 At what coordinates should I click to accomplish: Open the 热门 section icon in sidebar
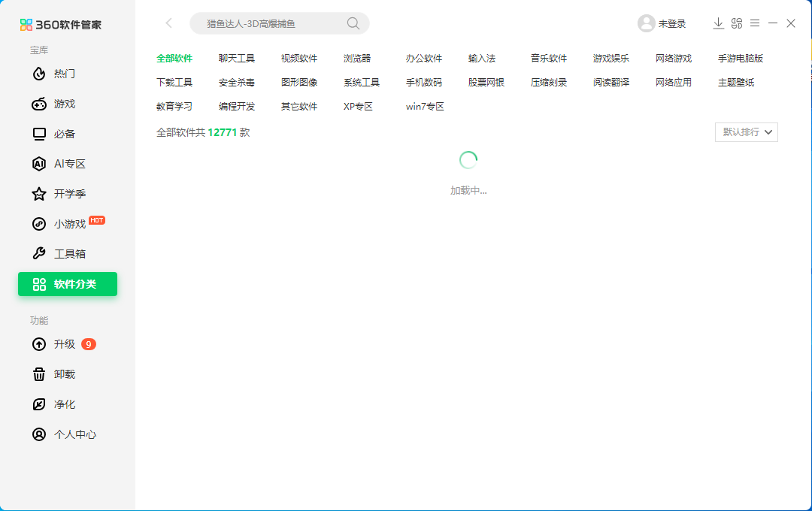point(39,74)
